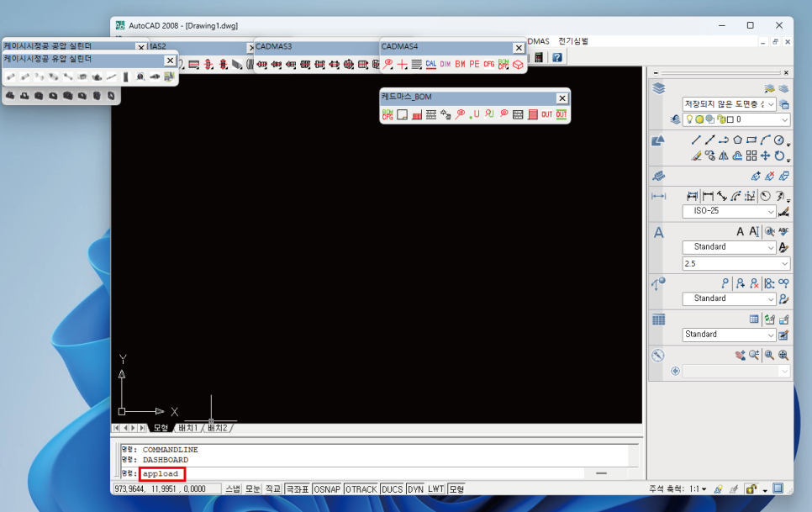Image resolution: width=812 pixels, height=512 pixels.
Task: Open the 저장되지 않은 도면층 layer state dropdown
Action: [729, 104]
